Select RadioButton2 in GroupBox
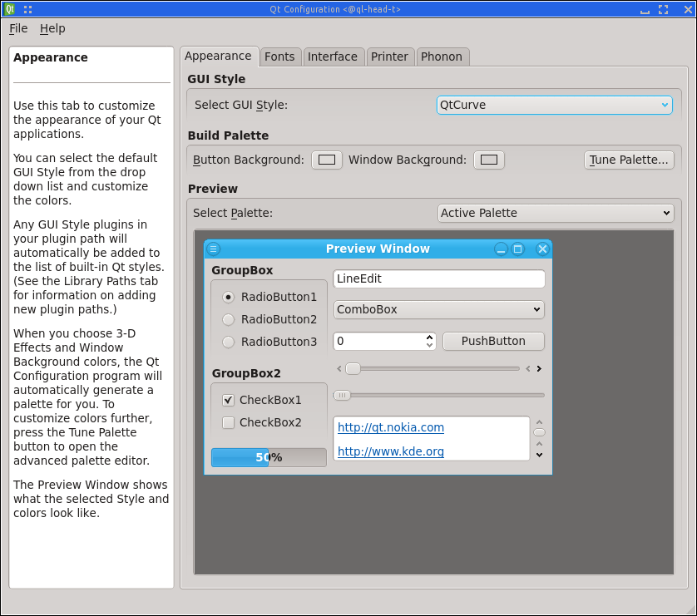This screenshot has width=697, height=616. (229, 319)
